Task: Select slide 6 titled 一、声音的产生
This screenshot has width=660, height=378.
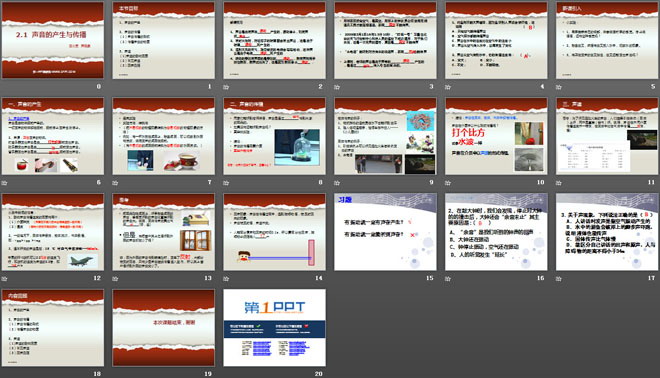Action: (x=53, y=136)
